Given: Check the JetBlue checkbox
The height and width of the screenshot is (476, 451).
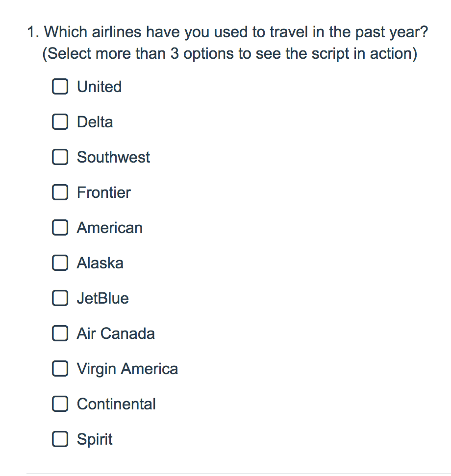Looking at the screenshot, I should coord(60,298).
